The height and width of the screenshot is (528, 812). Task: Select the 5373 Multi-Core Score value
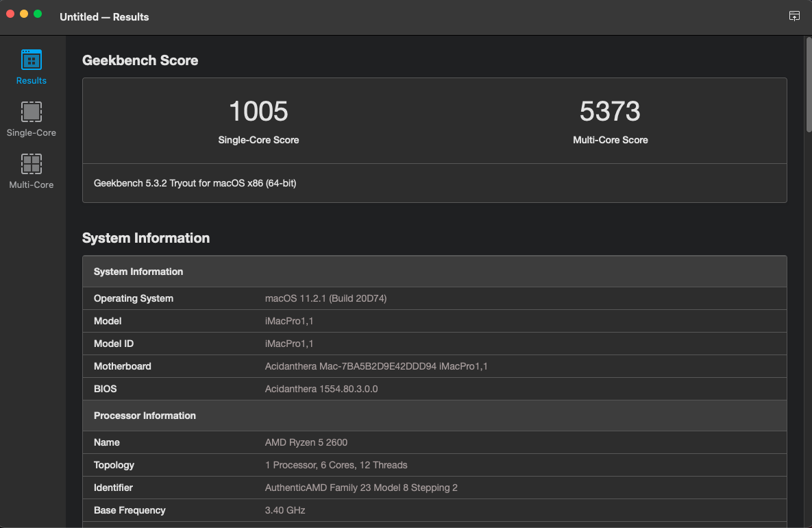pyautogui.click(x=610, y=111)
